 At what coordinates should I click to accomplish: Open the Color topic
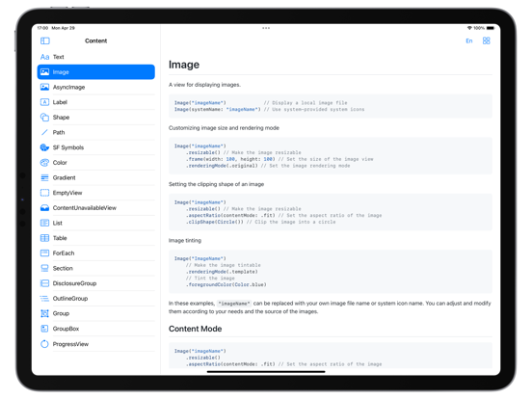pos(96,163)
